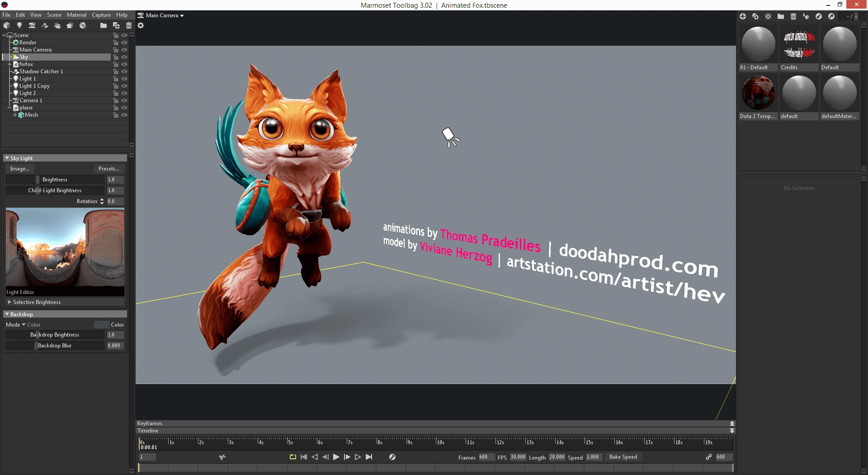Export material arrow icon
The height and width of the screenshot is (475, 868).
click(831, 16)
